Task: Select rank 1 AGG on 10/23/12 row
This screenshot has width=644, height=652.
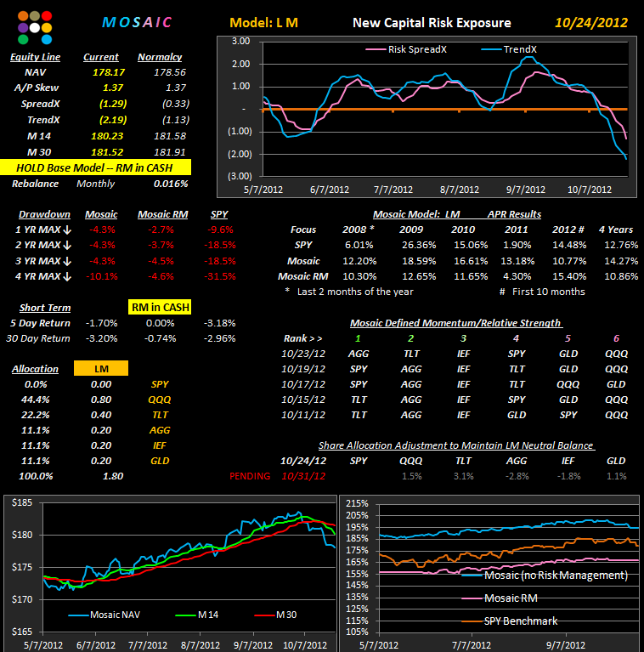Action: [359, 354]
